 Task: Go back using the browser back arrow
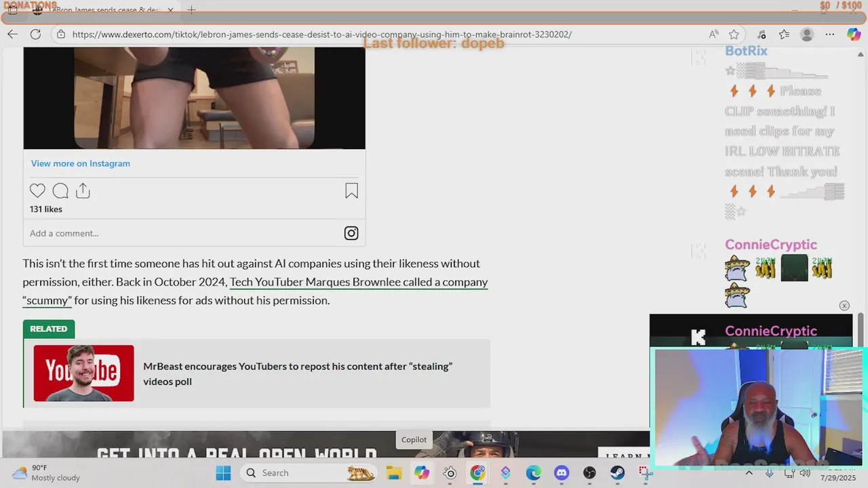(x=13, y=34)
